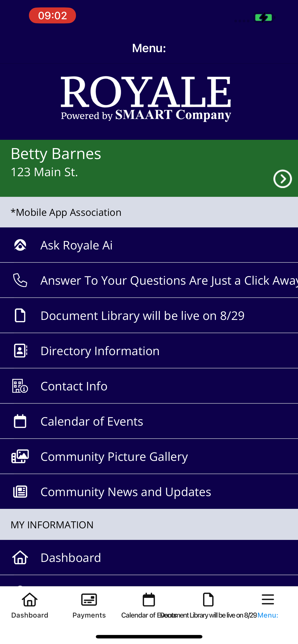Open the Payments tab in the bottom bar
298x644 pixels.
pos(89,606)
